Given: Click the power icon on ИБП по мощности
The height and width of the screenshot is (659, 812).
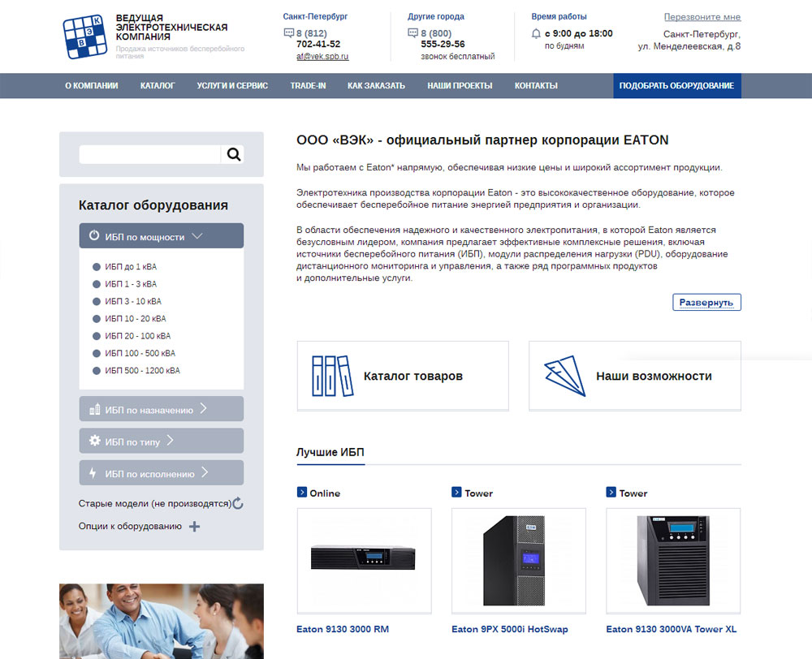Looking at the screenshot, I should [93, 235].
